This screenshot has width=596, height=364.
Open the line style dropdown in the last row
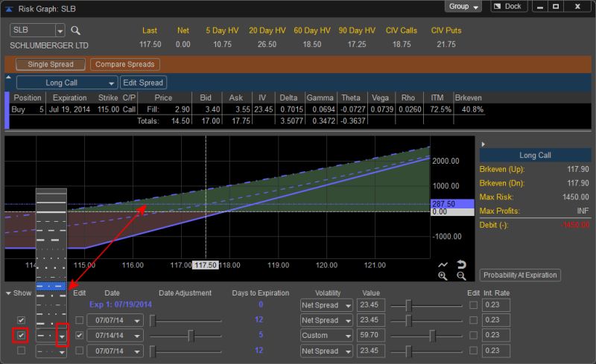62,352
